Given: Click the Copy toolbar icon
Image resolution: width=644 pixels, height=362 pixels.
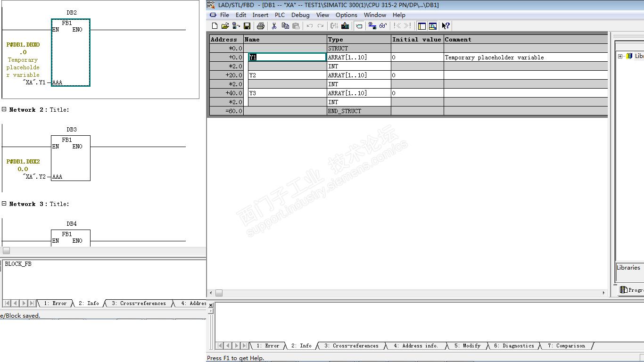Looking at the screenshot, I should tap(285, 26).
